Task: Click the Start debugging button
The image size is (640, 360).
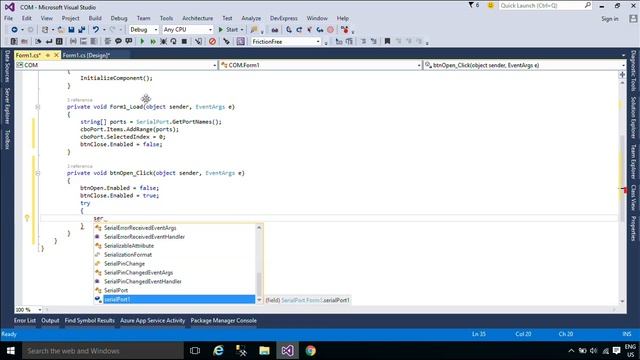Action: 228,30
